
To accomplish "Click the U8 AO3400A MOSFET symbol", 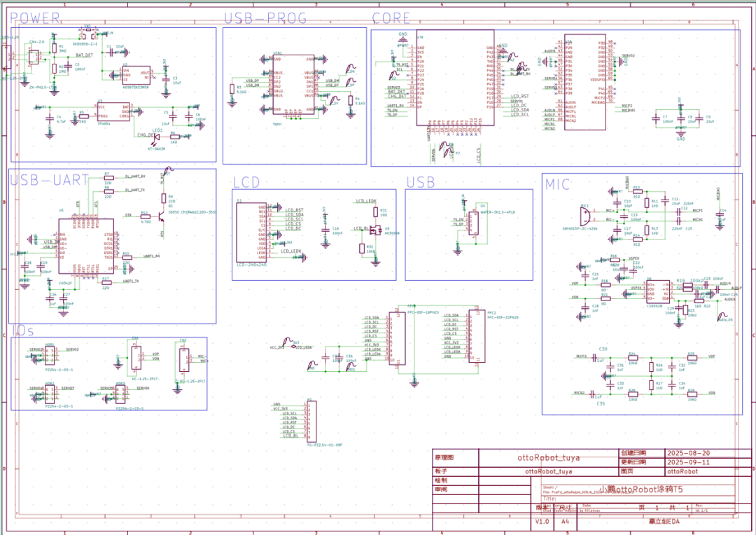I will [376, 231].
